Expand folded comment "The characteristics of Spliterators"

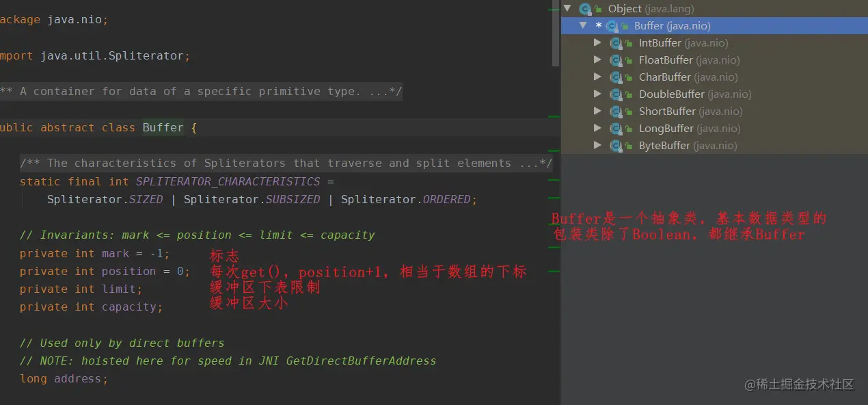286,164
